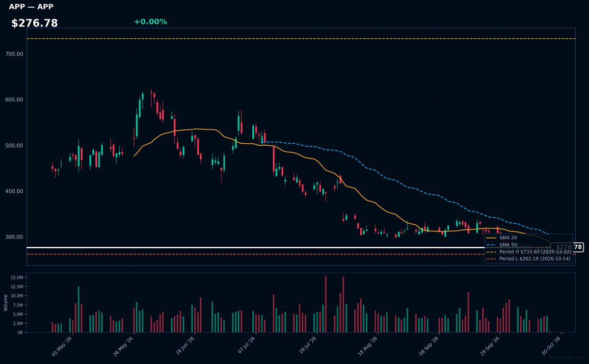Click the large $276.78 price under the title

pos(34,23)
